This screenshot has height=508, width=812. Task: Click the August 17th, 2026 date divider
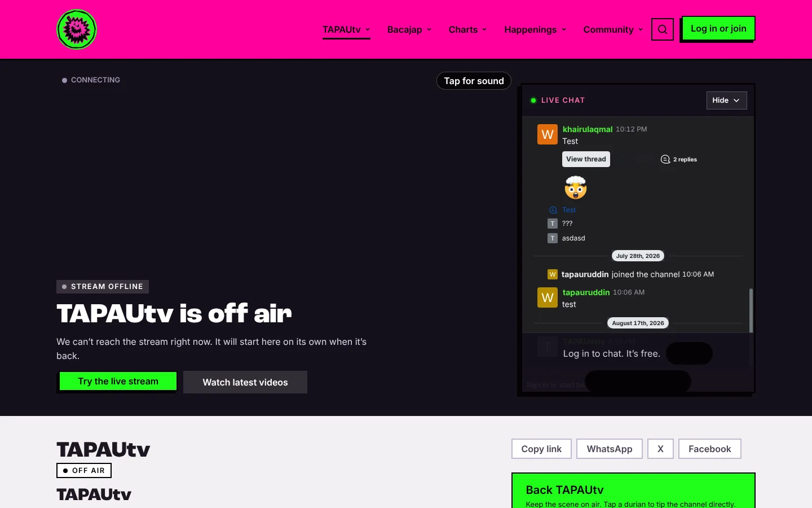point(638,323)
